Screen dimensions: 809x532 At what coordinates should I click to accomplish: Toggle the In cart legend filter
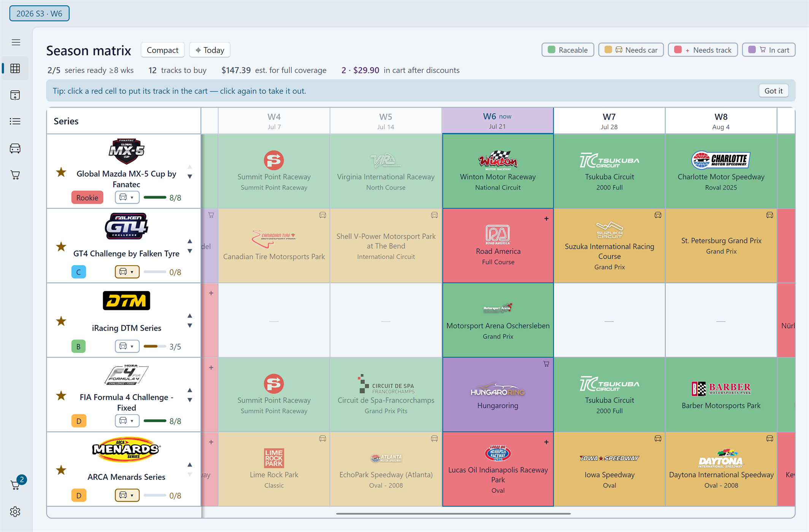pyautogui.click(x=769, y=50)
